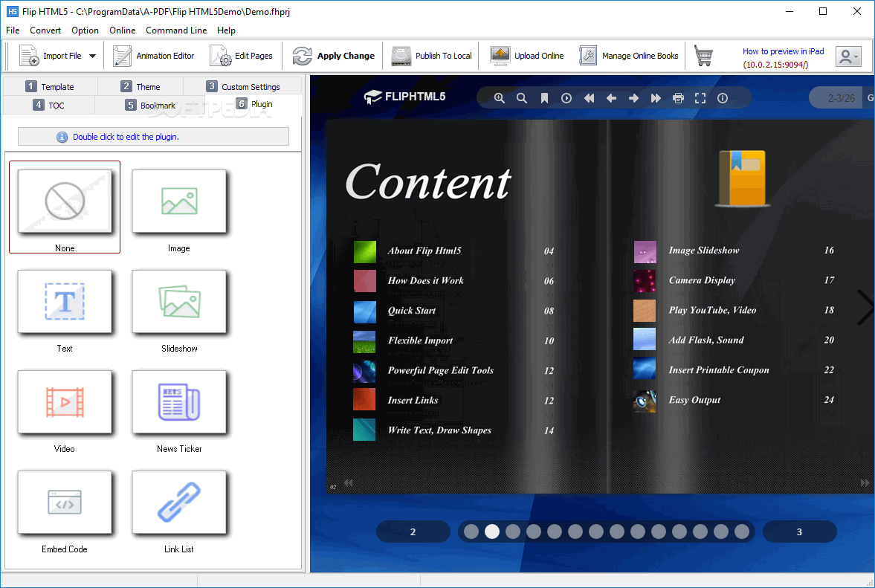This screenshot has height=588, width=875.
Task: Open Quick Start content entry
Action: [412, 311]
